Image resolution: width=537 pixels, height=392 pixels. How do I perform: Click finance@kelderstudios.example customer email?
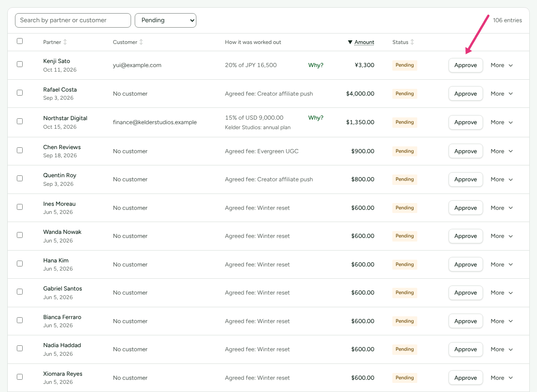[x=155, y=122]
